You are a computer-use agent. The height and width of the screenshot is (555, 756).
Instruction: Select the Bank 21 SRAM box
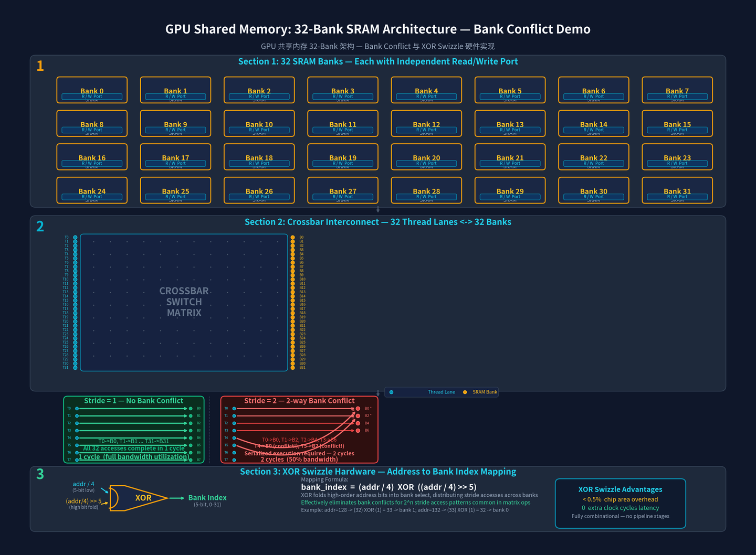510,157
